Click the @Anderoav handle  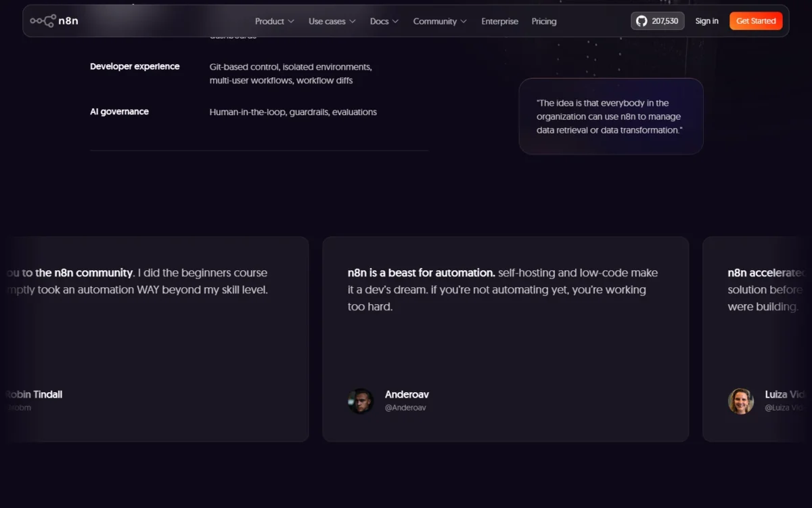pyautogui.click(x=405, y=408)
